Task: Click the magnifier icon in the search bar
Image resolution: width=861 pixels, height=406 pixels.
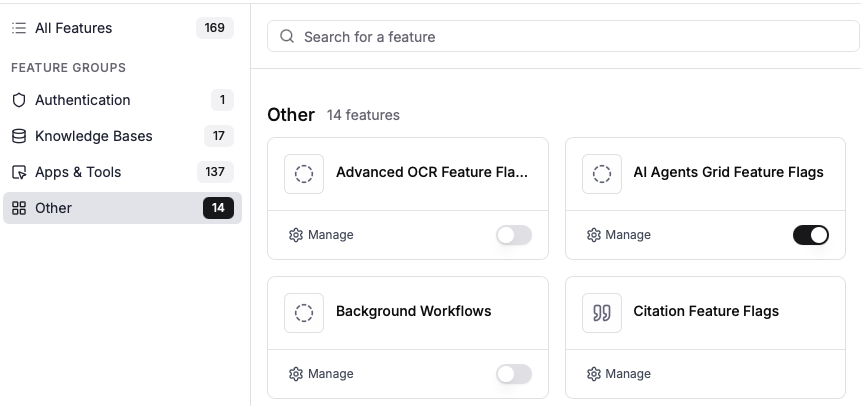Action: [287, 37]
